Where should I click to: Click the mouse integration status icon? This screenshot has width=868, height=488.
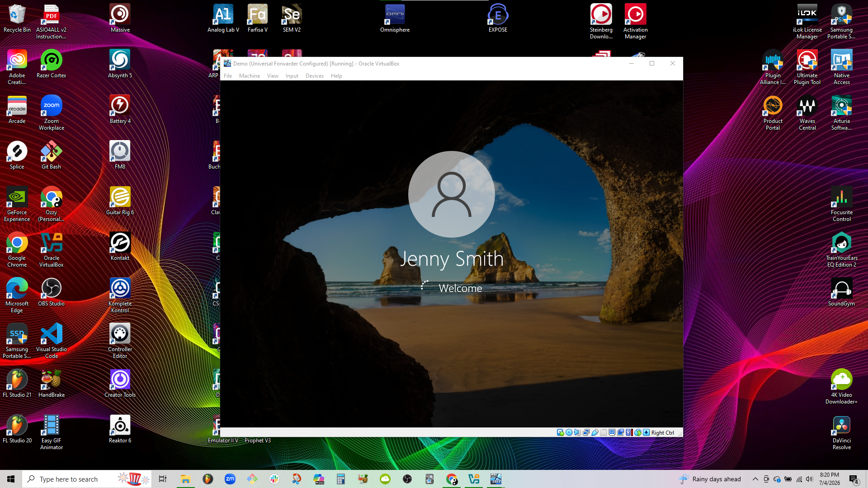coord(637,432)
